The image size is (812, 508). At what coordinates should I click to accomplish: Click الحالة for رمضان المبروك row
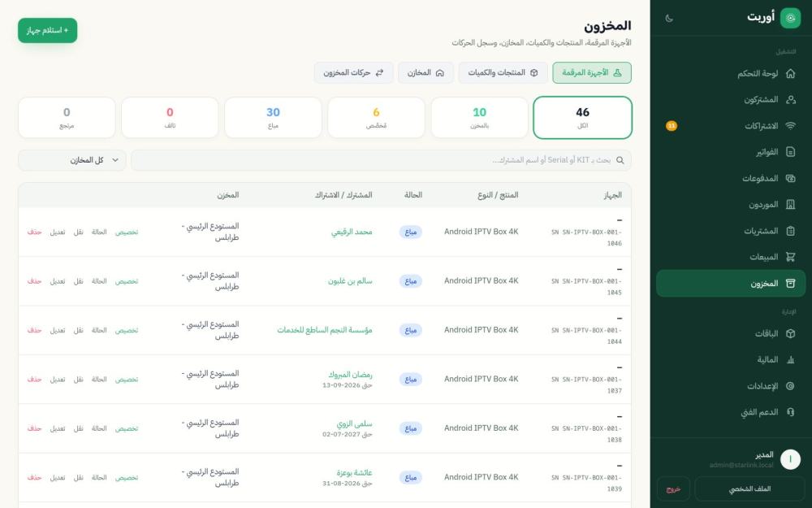pos(99,380)
